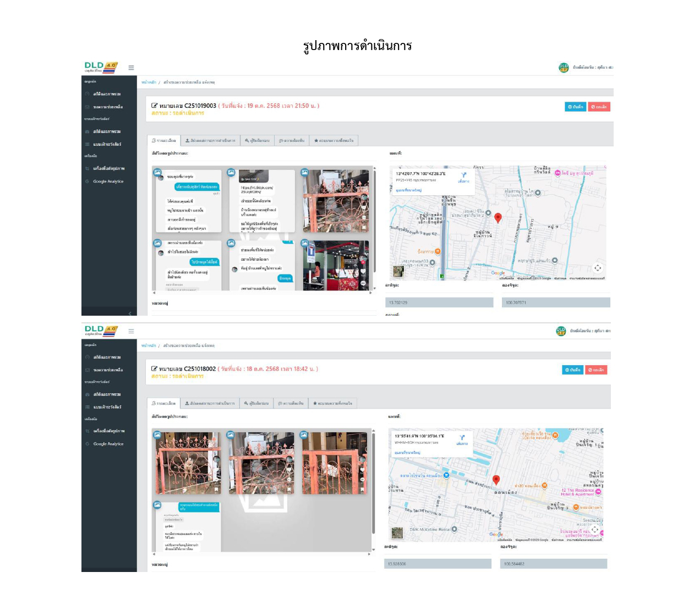
Task: Click edit icon beside case number C251019003
Action: click(155, 106)
